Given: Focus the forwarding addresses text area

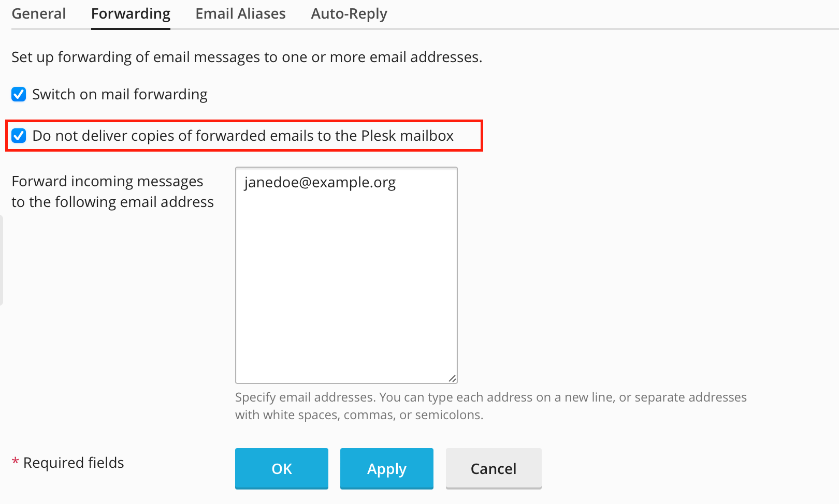Looking at the screenshot, I should click(x=346, y=285).
